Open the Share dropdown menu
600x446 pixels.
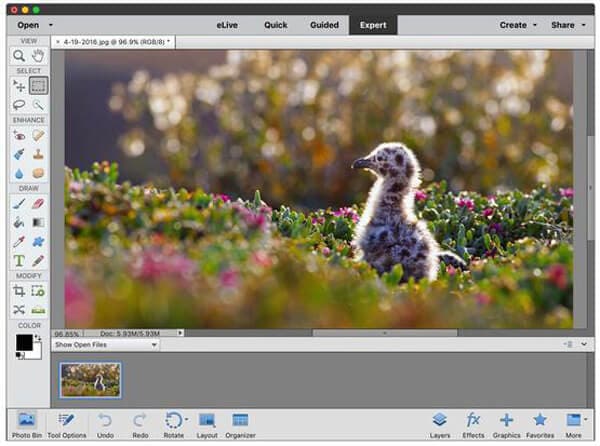[567, 24]
